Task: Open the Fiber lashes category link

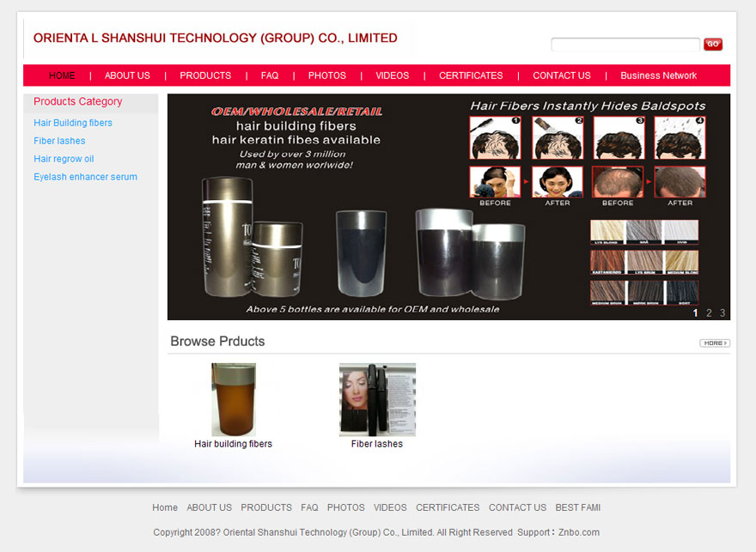Action: click(59, 141)
